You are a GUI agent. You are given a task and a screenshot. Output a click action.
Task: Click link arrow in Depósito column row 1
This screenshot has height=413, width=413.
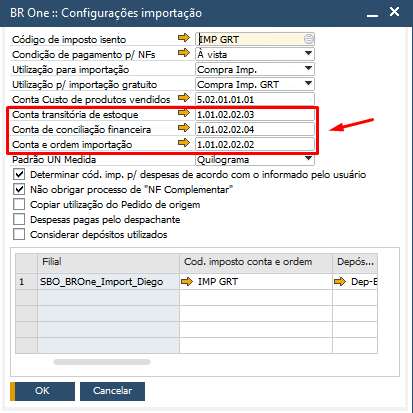[340, 282]
